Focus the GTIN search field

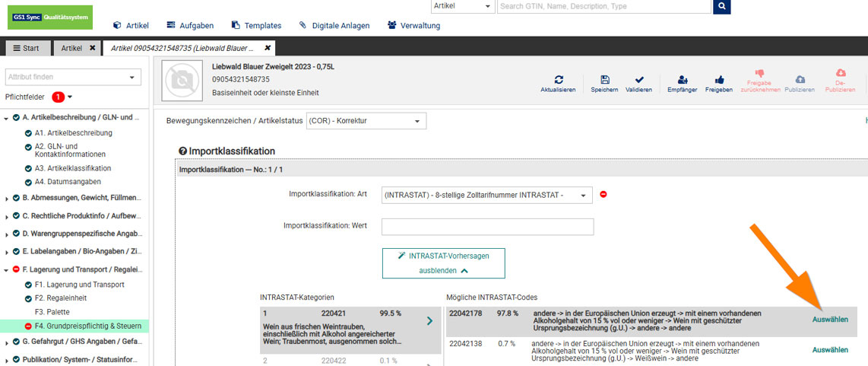(x=604, y=6)
